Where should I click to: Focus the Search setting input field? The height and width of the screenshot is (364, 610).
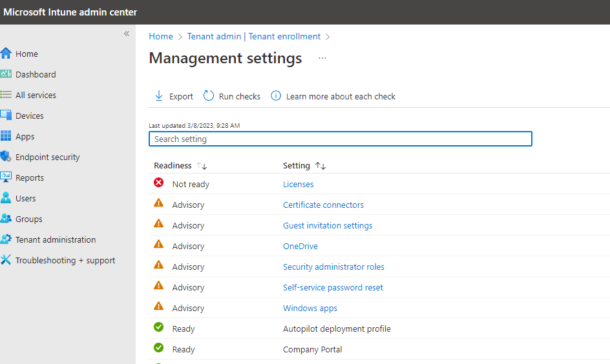[341, 139]
